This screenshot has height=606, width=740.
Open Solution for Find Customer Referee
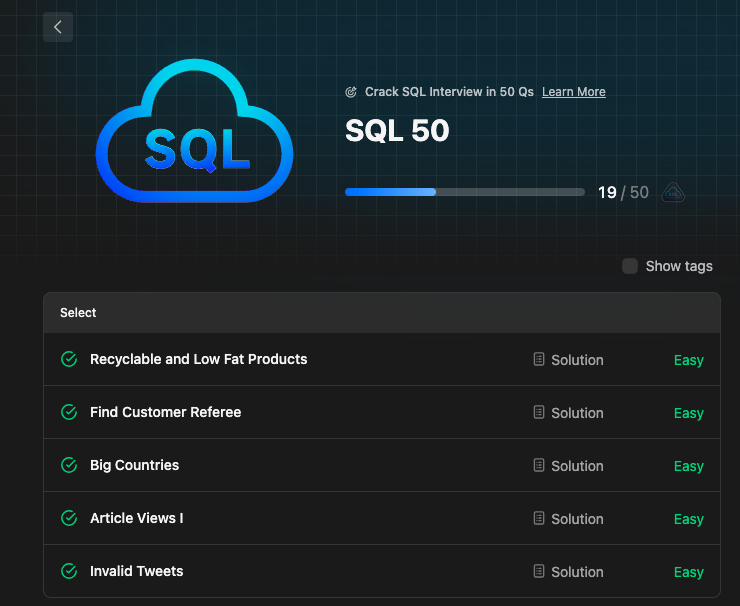(x=577, y=413)
